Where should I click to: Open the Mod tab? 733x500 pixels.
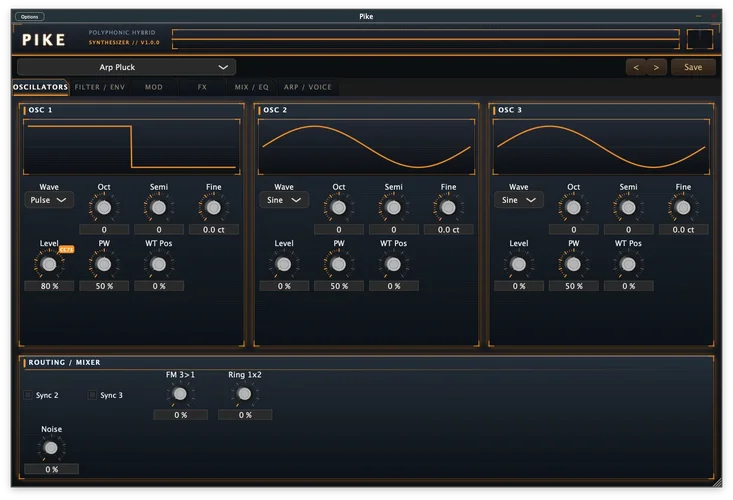154,87
